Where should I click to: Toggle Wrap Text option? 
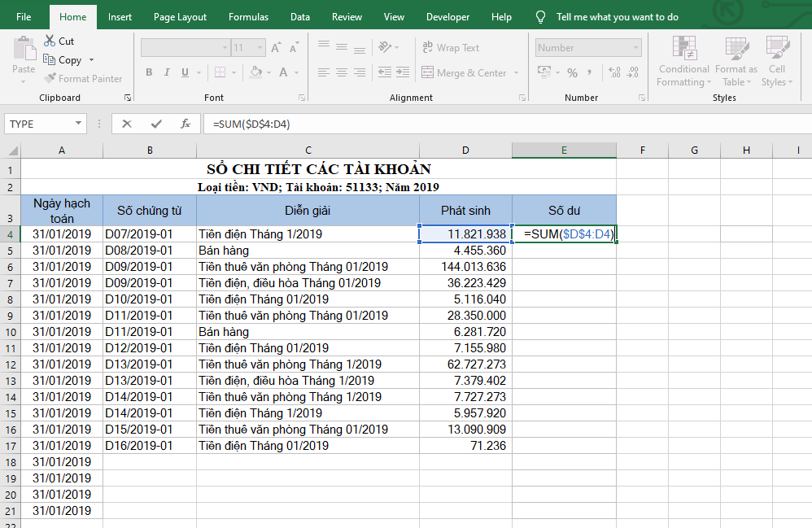pos(451,48)
